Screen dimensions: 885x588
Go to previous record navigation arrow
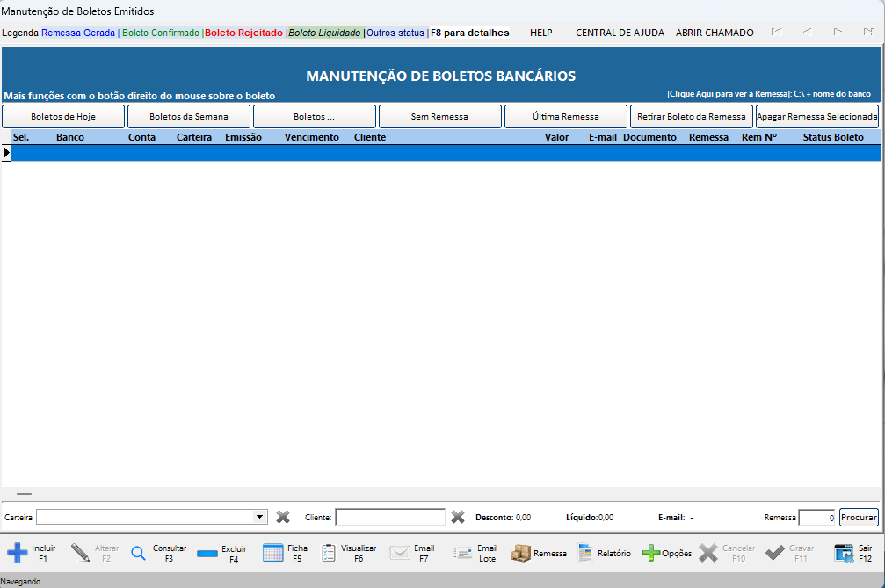[807, 33]
